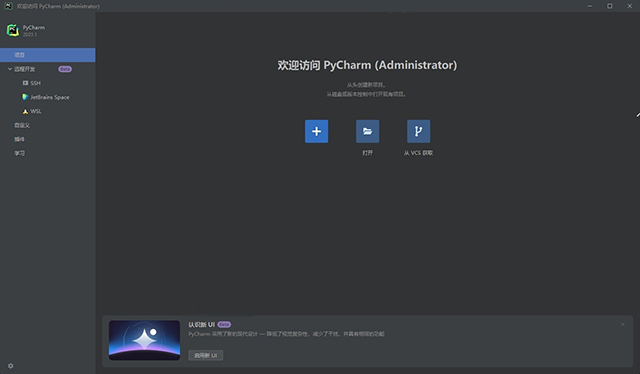
Task: Click the Get from VCS branch icon
Action: [418, 131]
